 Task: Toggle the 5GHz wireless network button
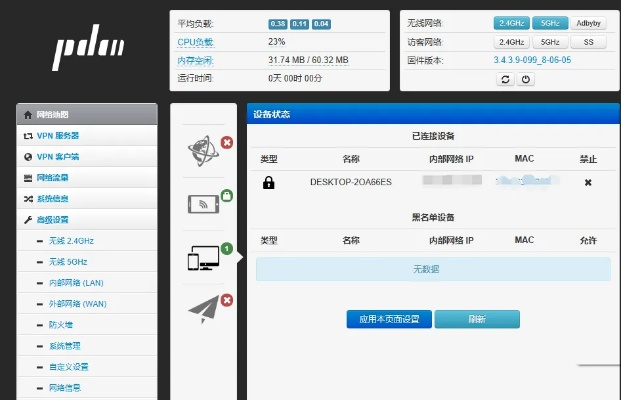coord(549,23)
